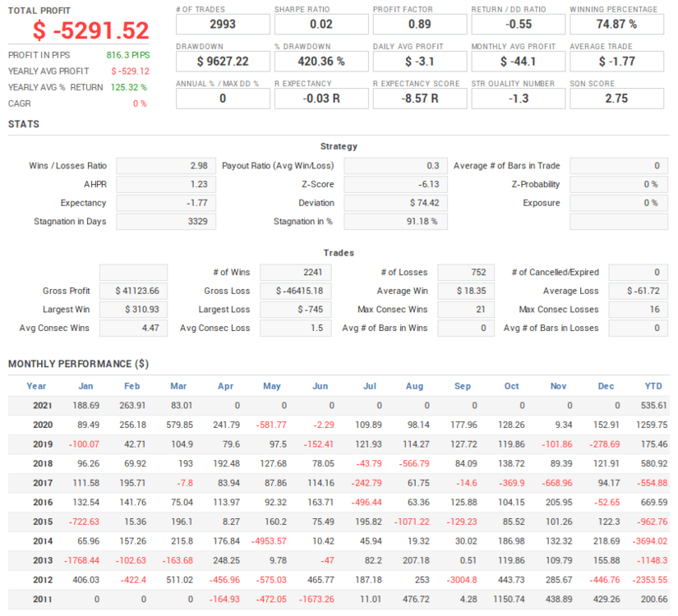The width and height of the screenshot is (678, 616).
Task: Select the 2020 YTD value 1259.75
Action: coord(652,425)
